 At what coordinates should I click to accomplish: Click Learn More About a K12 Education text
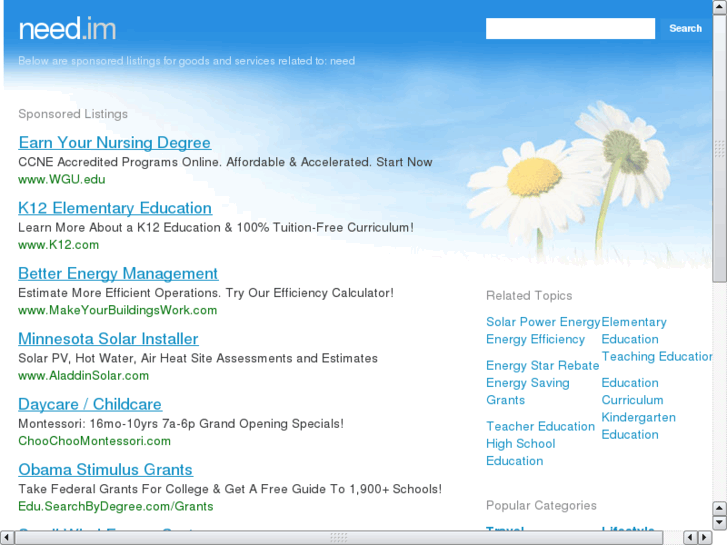(x=216, y=227)
